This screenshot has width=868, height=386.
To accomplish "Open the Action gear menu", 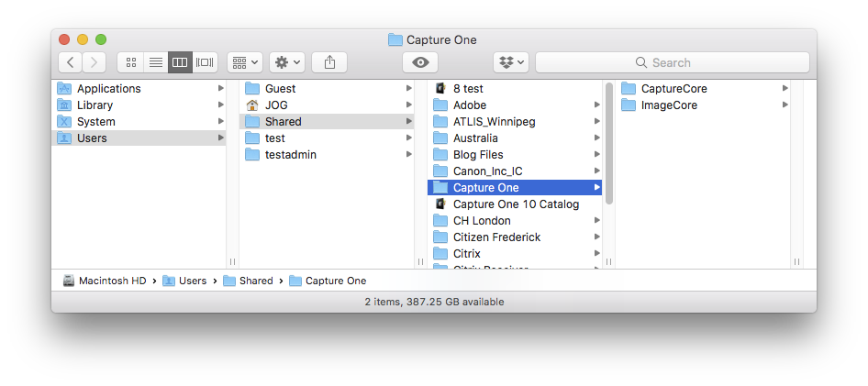I will pos(287,62).
